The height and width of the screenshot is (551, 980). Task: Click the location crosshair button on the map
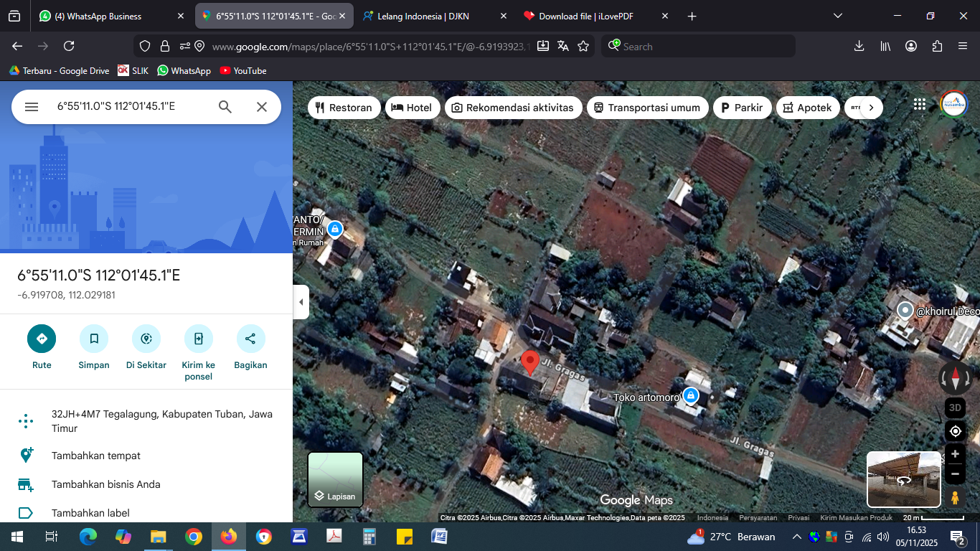(955, 430)
